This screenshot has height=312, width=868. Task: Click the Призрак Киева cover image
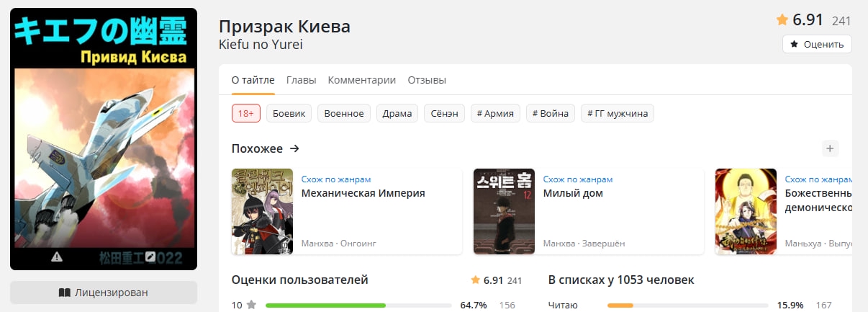[x=104, y=139]
